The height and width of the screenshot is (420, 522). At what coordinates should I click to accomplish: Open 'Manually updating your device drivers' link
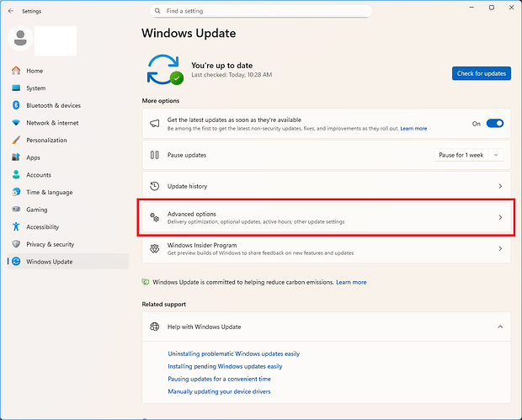click(x=219, y=391)
